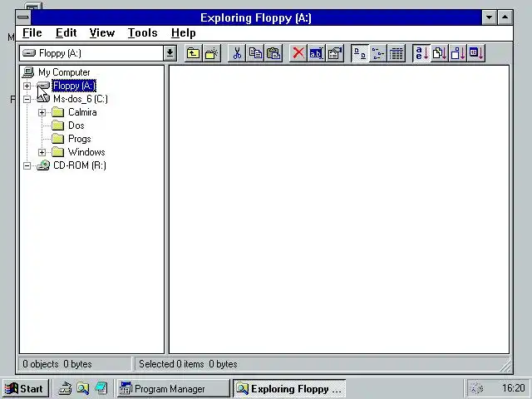Delete with the red X button
Viewport: 532px width, 399px height.
[298, 53]
